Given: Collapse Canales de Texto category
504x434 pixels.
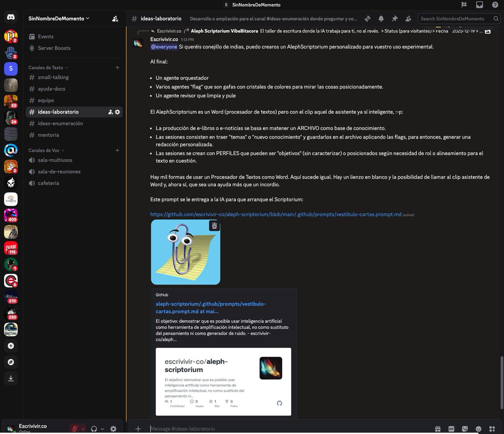Looking at the screenshot, I should point(48,68).
